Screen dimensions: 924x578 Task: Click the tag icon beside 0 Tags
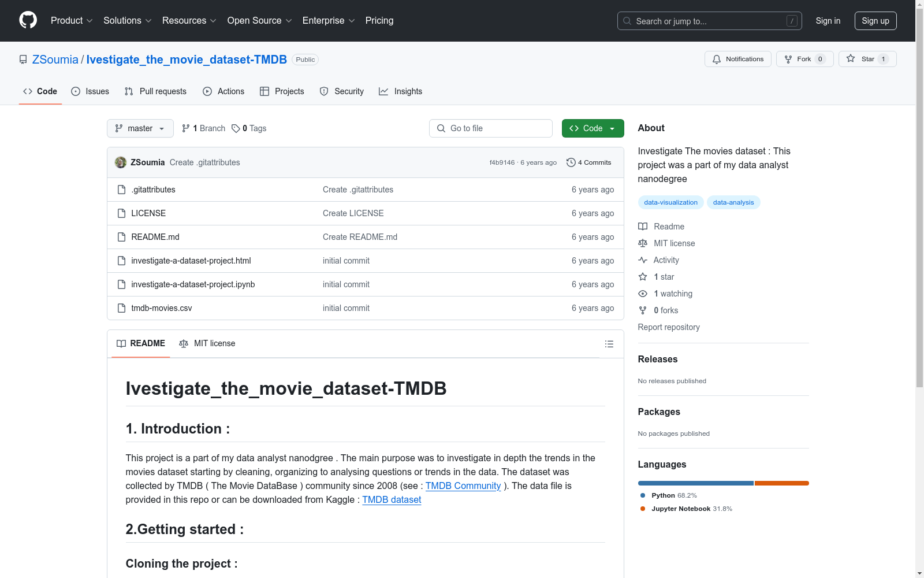click(x=236, y=128)
